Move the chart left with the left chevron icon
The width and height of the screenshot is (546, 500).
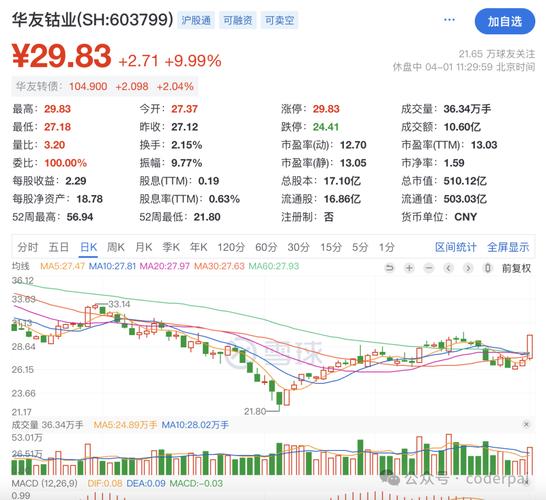pos(448,268)
